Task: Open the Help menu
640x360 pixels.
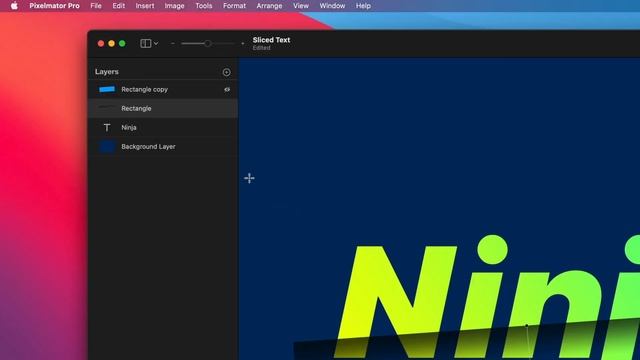Action: 363,6
